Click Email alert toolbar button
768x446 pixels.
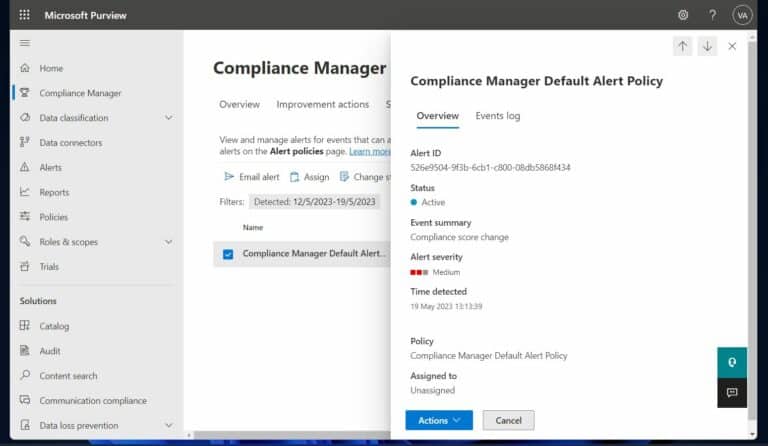[x=252, y=177]
